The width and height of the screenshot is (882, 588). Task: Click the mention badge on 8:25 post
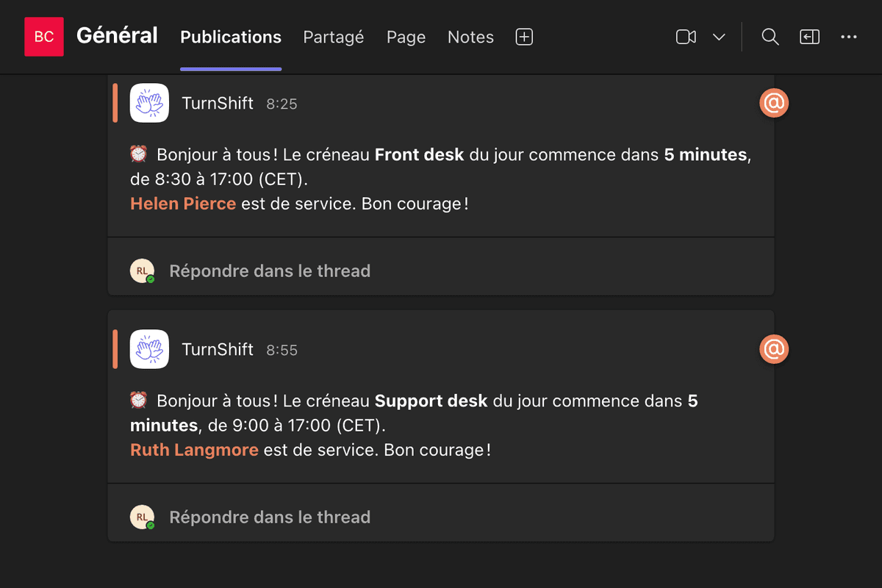774,104
